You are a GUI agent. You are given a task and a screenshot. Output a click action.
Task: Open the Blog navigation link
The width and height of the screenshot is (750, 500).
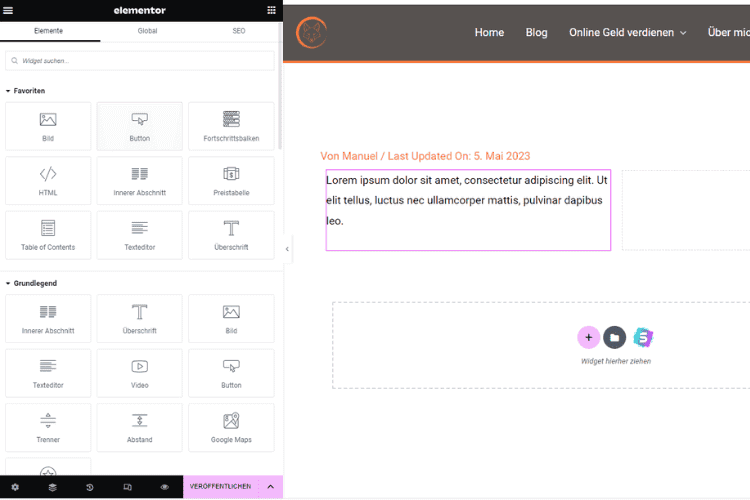(537, 32)
